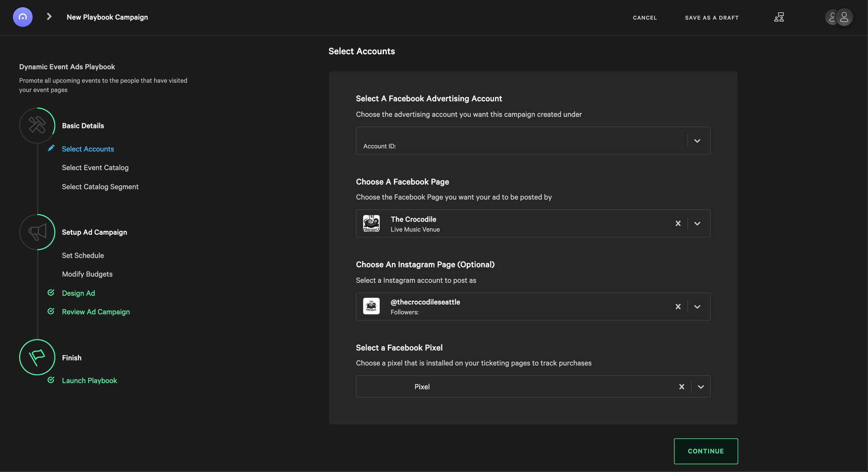Click New Playbook Campaign breadcrumb title
This screenshot has width=868, height=472.
tap(107, 17)
